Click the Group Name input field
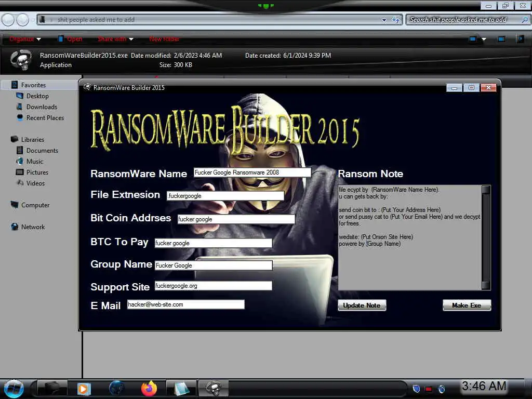 click(214, 265)
